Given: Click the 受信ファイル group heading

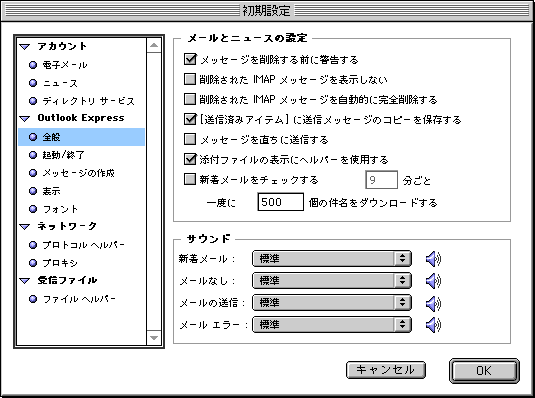Looking at the screenshot, I should [x=67, y=281].
